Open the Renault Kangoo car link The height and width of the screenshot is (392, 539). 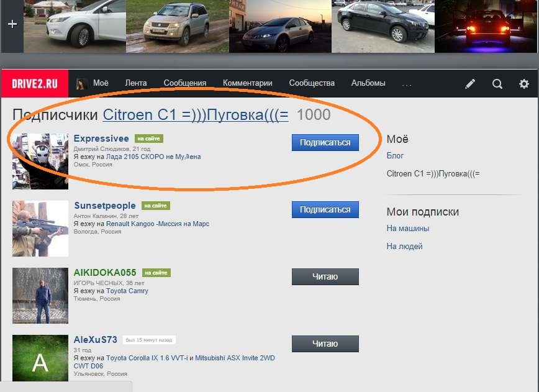click(x=158, y=224)
